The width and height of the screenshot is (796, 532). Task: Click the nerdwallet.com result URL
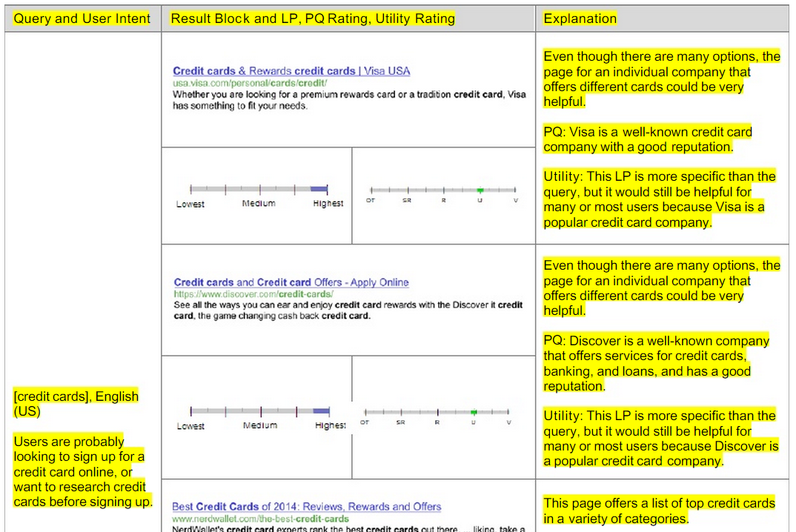click(x=260, y=519)
